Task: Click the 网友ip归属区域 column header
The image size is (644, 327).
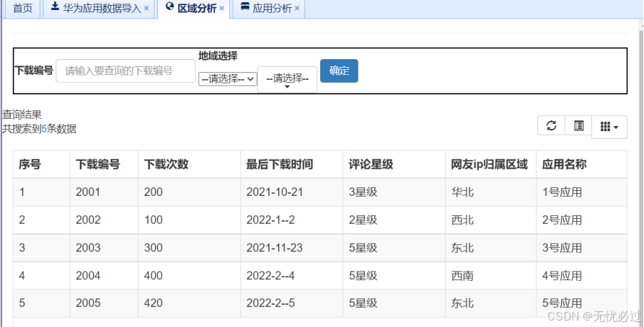Action: click(491, 164)
